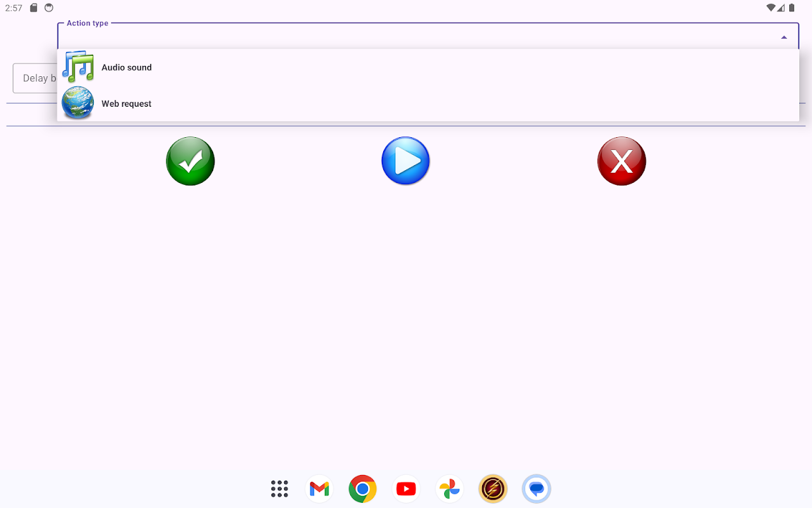Select the Audio sound option
Viewport: 812px width, 508px height.
coord(428,67)
